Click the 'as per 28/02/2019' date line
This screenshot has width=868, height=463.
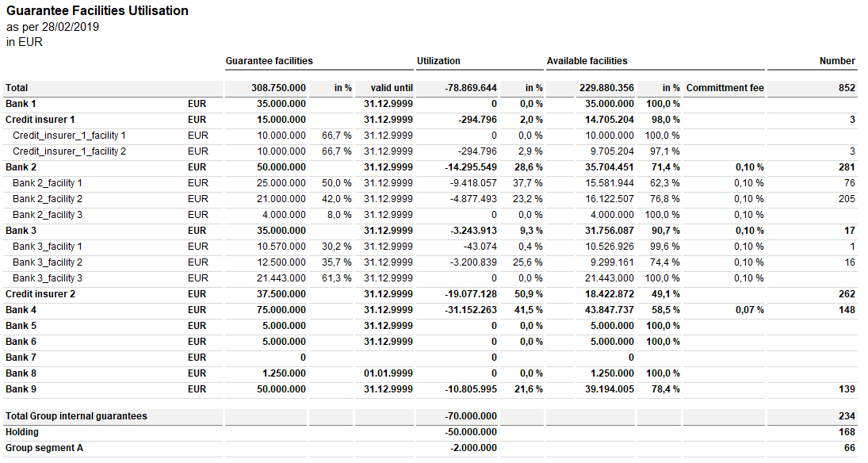52,27
